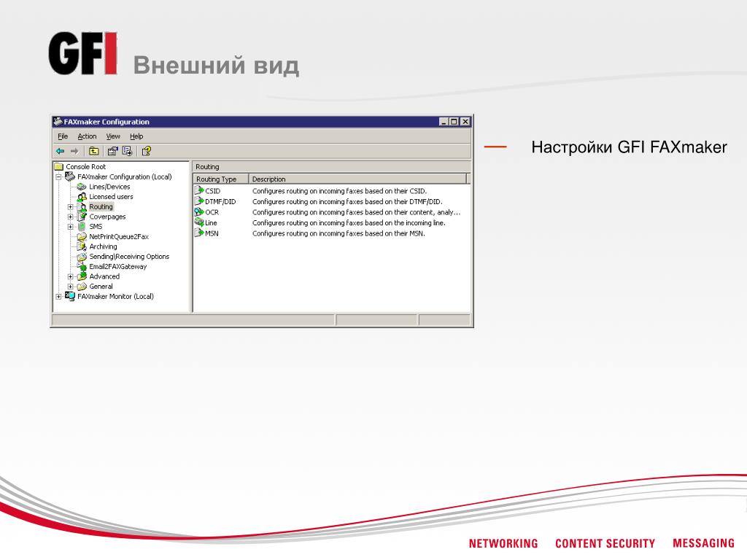Click the SMS node icon

pyautogui.click(x=82, y=227)
